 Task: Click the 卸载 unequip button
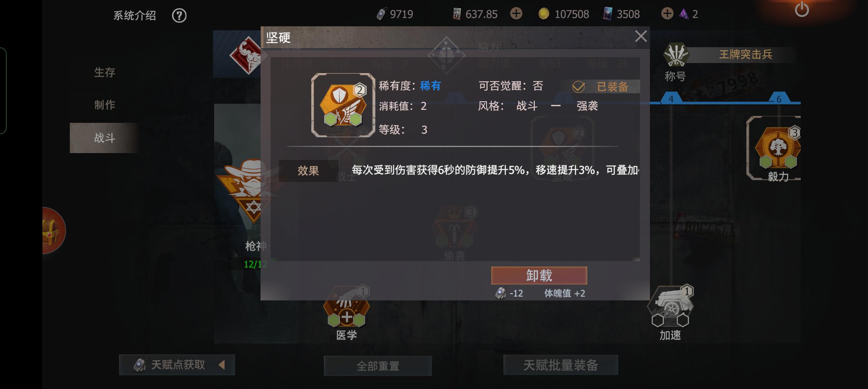(539, 276)
